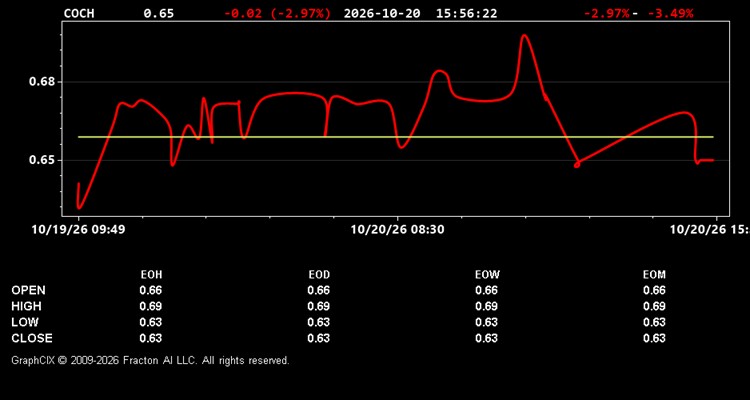Click the current price 0.65 in header
The width and height of the screenshot is (750, 400).
pos(159,13)
